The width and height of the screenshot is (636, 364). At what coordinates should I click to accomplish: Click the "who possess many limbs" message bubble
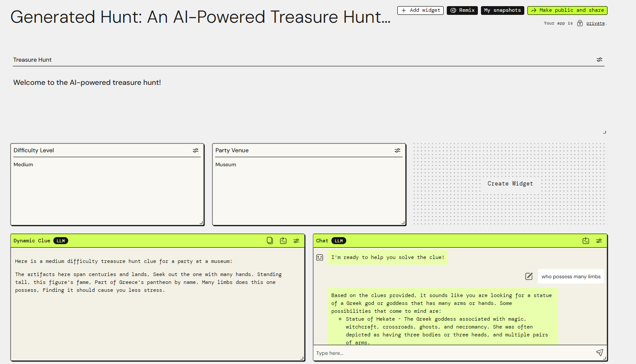click(x=571, y=276)
